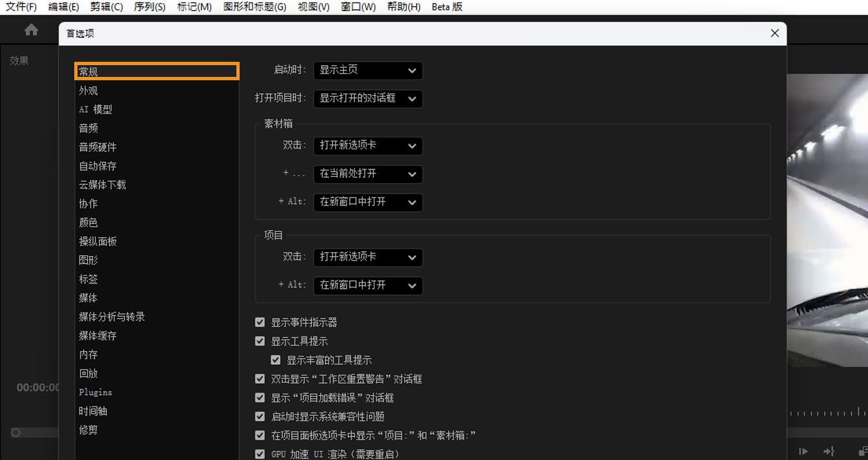
Task: Open the 启动时 dropdown showing 显示主页
Action: tap(367, 70)
